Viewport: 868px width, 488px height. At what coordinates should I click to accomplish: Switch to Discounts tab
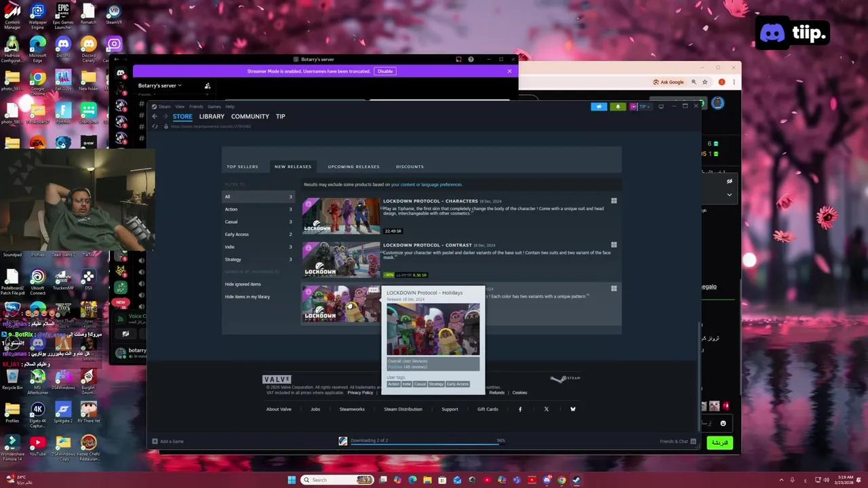coord(410,167)
